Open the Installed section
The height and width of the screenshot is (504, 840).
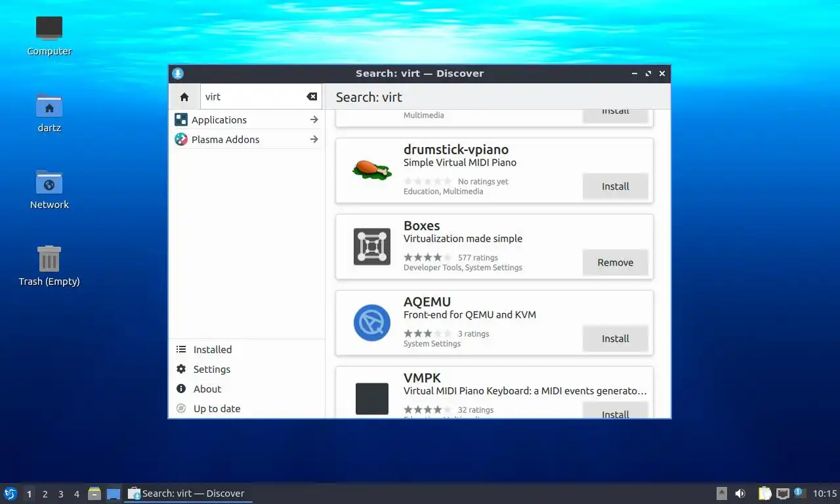247,349
